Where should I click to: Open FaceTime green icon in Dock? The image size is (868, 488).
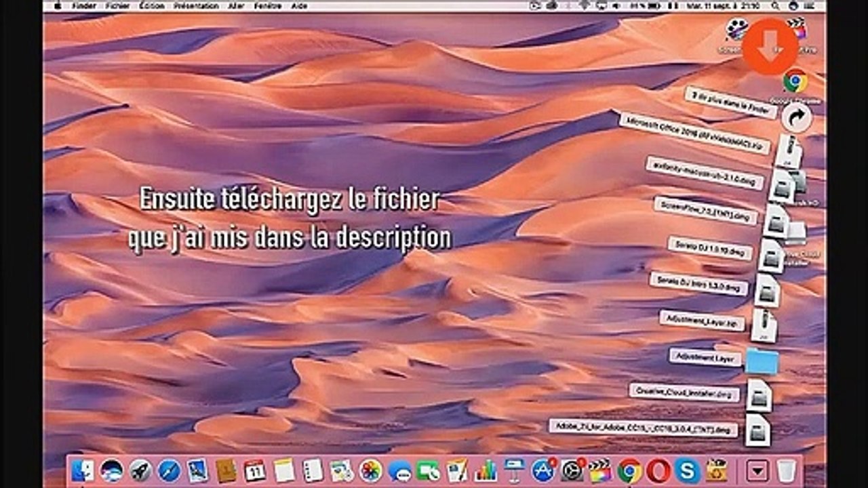click(x=428, y=470)
